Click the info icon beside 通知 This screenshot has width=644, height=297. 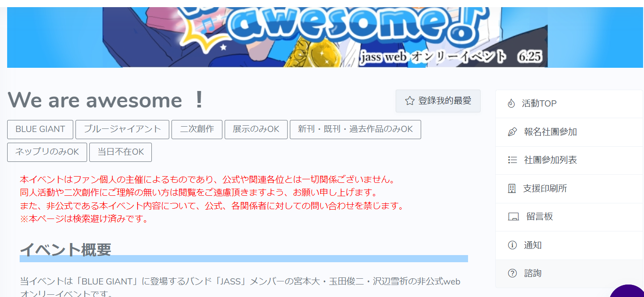[x=512, y=245]
